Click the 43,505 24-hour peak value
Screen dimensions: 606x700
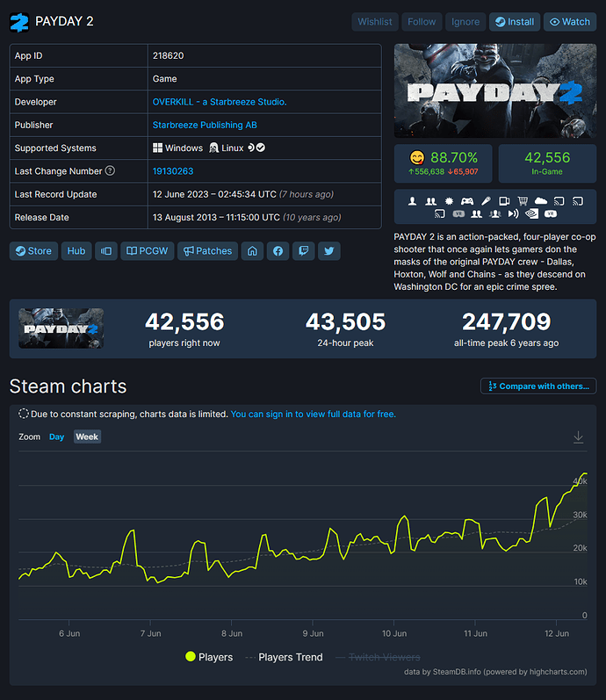[x=345, y=321]
